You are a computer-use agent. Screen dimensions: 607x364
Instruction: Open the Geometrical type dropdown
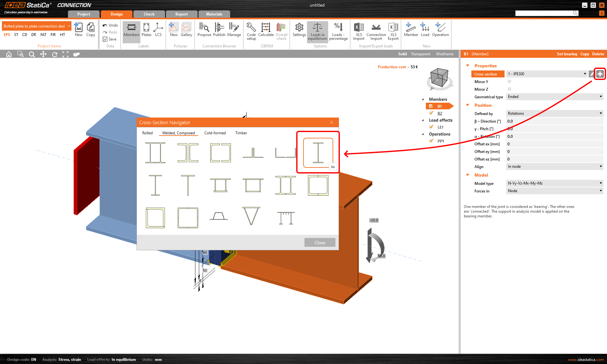(x=555, y=97)
